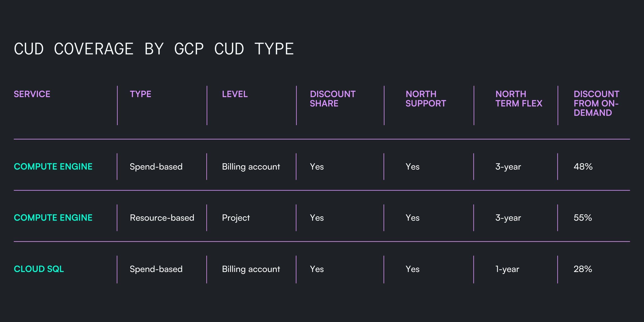Select the SERVICE column header

(32, 94)
